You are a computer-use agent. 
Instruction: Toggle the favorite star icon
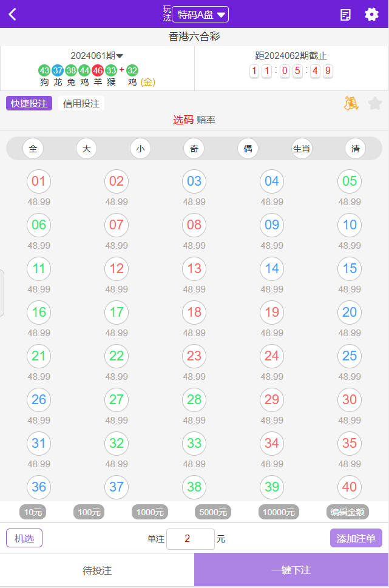click(375, 103)
